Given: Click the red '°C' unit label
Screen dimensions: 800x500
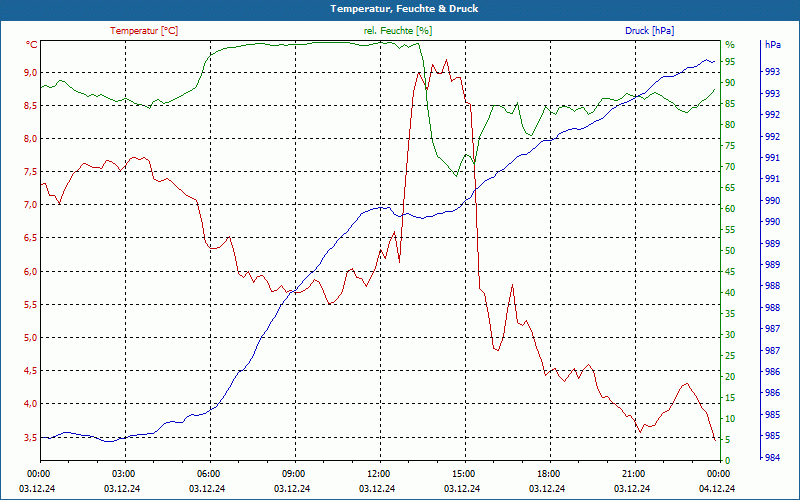Looking at the screenshot, I should click(32, 45).
